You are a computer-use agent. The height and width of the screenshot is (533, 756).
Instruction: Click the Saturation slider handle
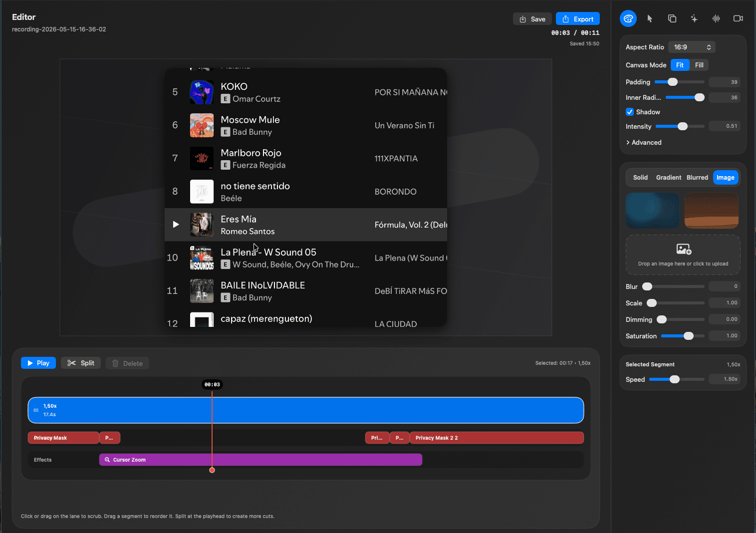pos(689,336)
